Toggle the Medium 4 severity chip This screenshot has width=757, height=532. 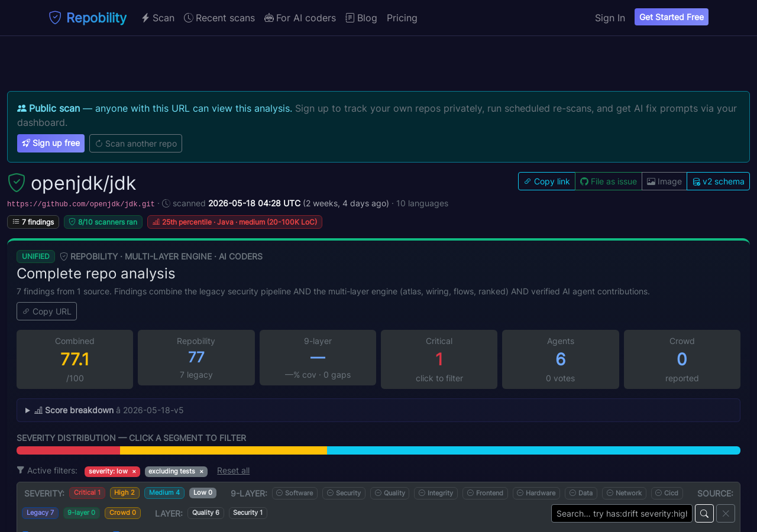coord(164,493)
